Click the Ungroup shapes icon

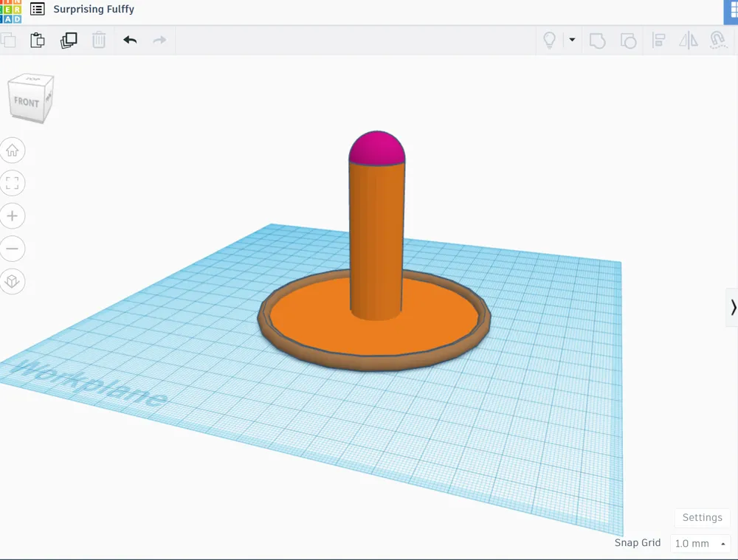tap(628, 41)
